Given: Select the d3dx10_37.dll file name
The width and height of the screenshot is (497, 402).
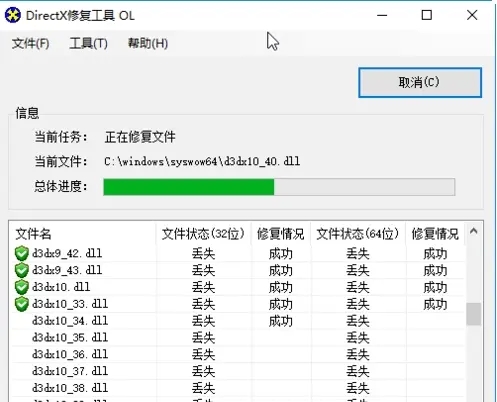Looking at the screenshot, I should pos(70,371).
